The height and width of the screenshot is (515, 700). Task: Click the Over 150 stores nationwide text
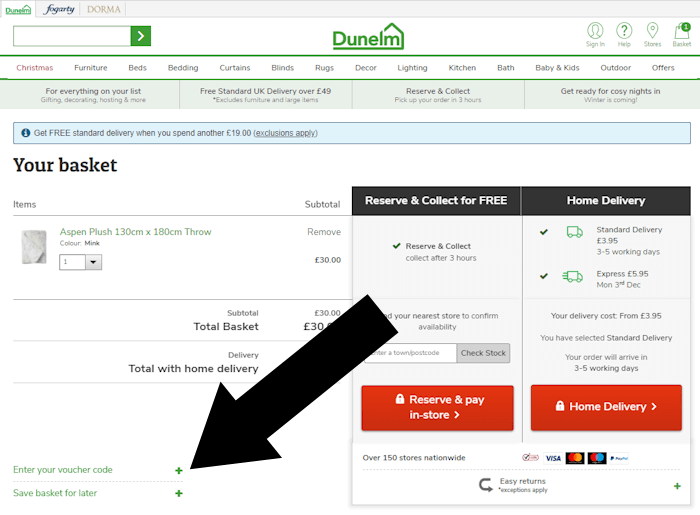(x=414, y=458)
